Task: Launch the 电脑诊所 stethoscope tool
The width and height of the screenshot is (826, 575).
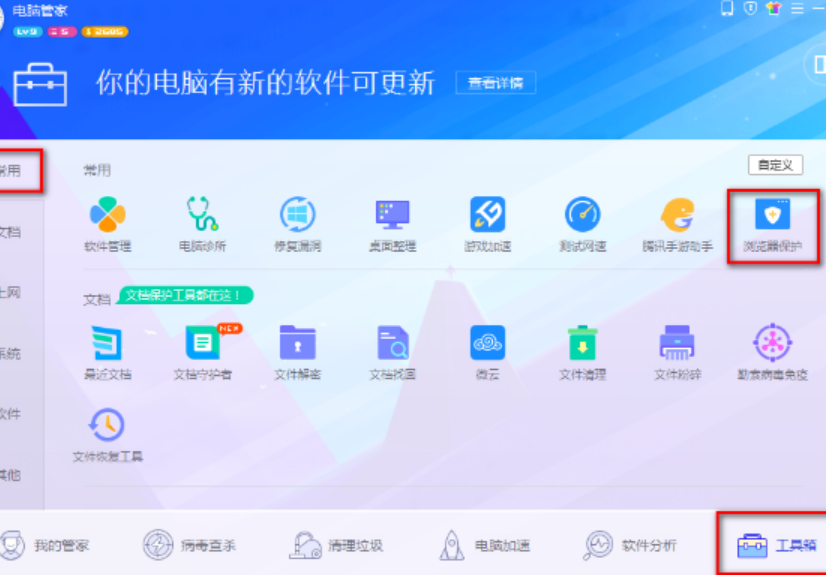Action: (202, 224)
